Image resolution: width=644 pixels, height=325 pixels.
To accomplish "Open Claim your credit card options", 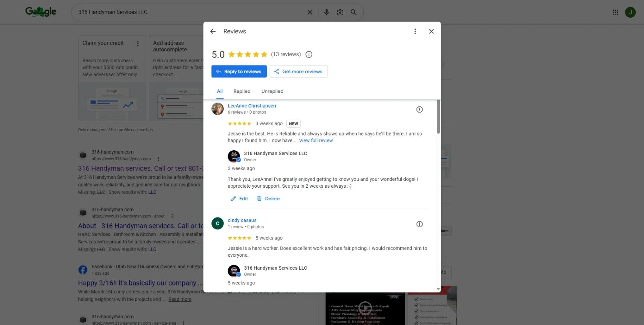I will 138,44.
